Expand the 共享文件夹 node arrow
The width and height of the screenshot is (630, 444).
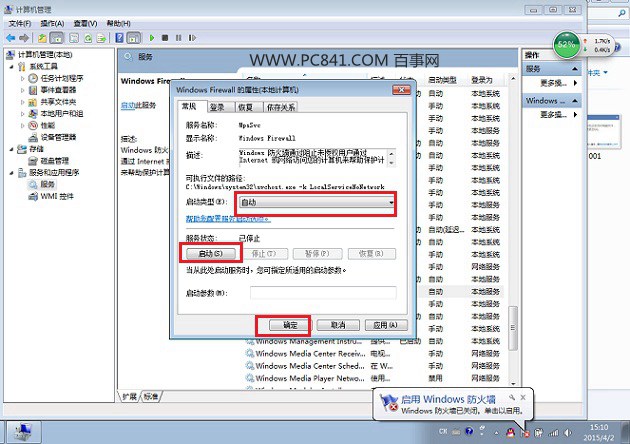22,102
